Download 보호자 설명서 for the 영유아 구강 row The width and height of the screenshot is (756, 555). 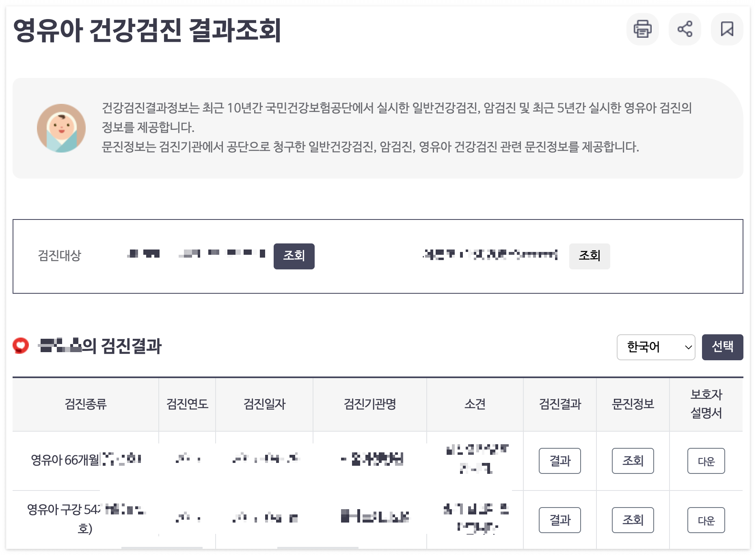pyautogui.click(x=706, y=520)
